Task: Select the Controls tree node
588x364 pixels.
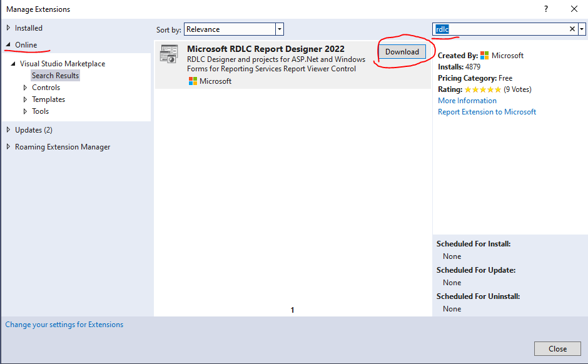Action: pyautogui.click(x=46, y=88)
